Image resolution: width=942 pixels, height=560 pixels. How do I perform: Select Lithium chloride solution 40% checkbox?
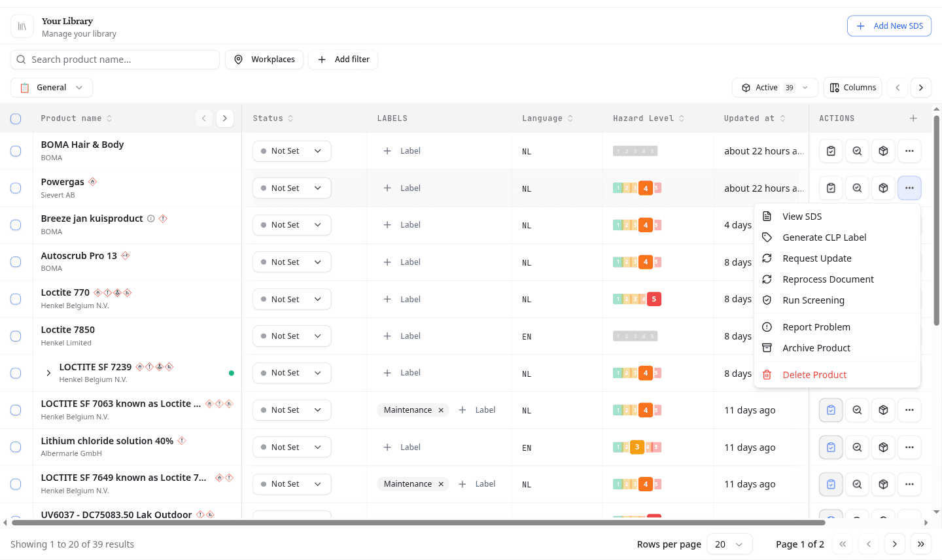coord(16,447)
